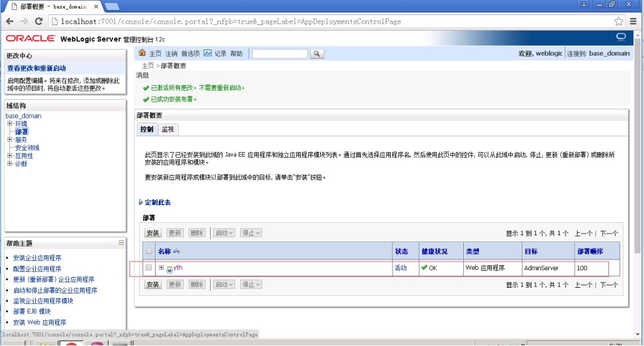Viewport: 644px width, 346px height.
Task: Expand the 定制此表 disclosure triangle
Action: click(x=141, y=202)
